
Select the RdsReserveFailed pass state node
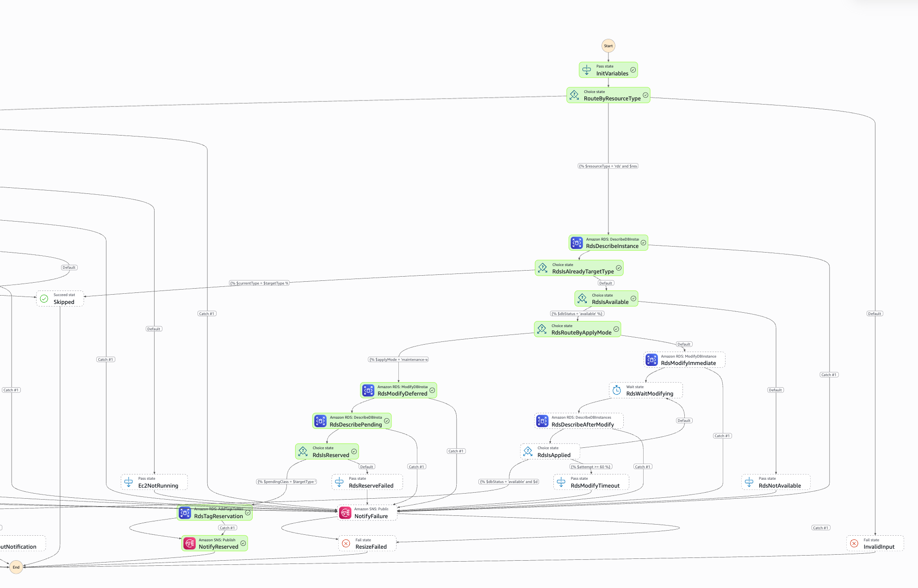click(x=367, y=482)
